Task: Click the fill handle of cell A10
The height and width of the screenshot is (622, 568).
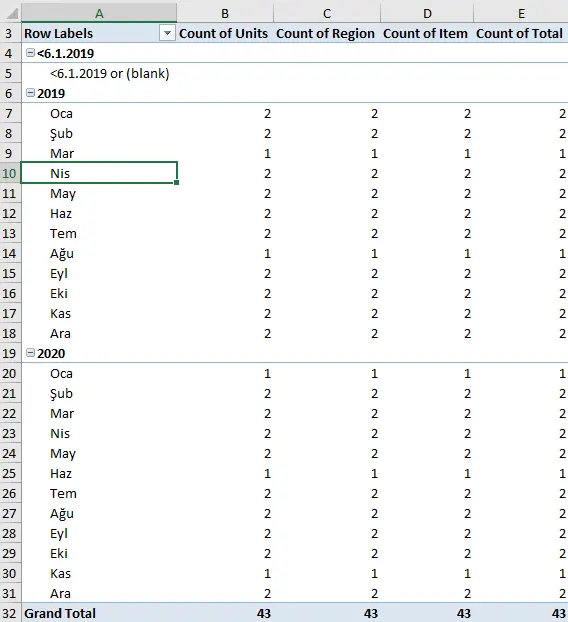Action: coord(177,182)
